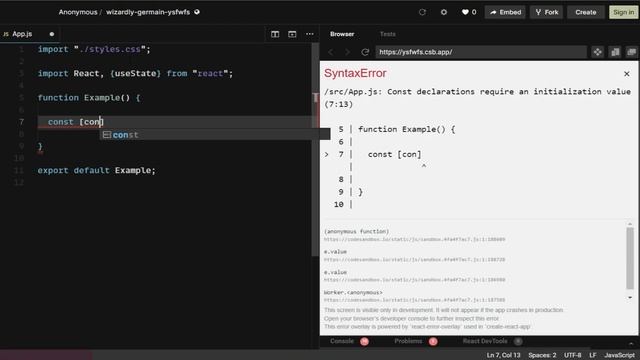
Task: Open the editor more actions ellipsis menu
Action: (310, 34)
